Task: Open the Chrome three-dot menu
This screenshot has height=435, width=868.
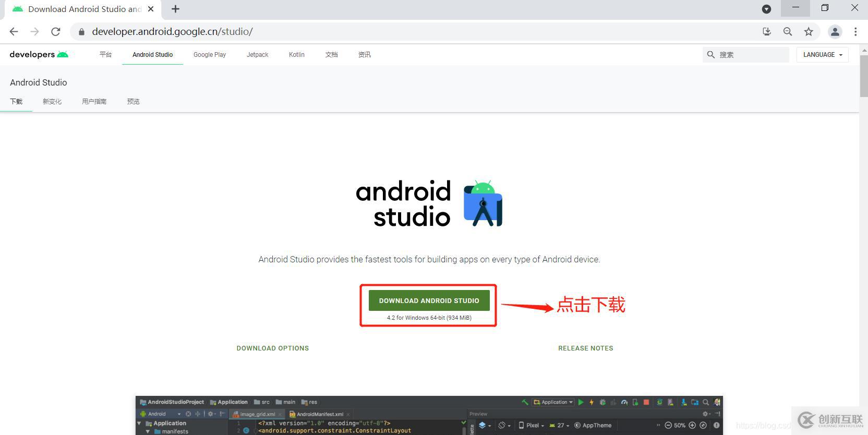Action: (x=855, y=32)
